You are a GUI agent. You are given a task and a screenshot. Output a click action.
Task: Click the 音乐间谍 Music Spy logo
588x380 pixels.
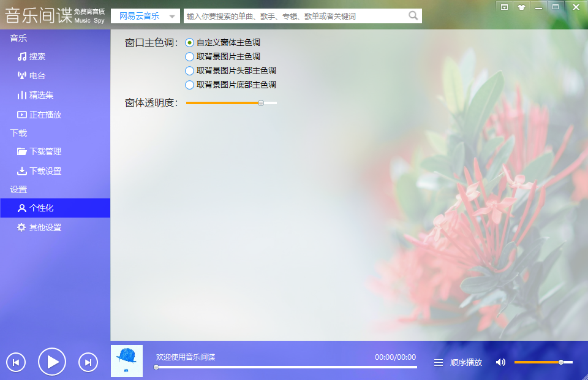[55, 16]
